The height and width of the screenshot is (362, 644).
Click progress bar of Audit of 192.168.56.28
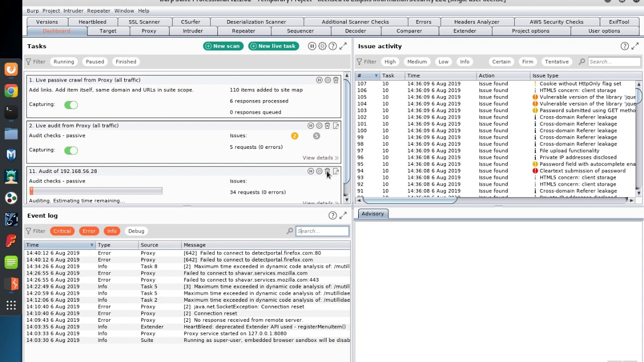click(x=96, y=191)
